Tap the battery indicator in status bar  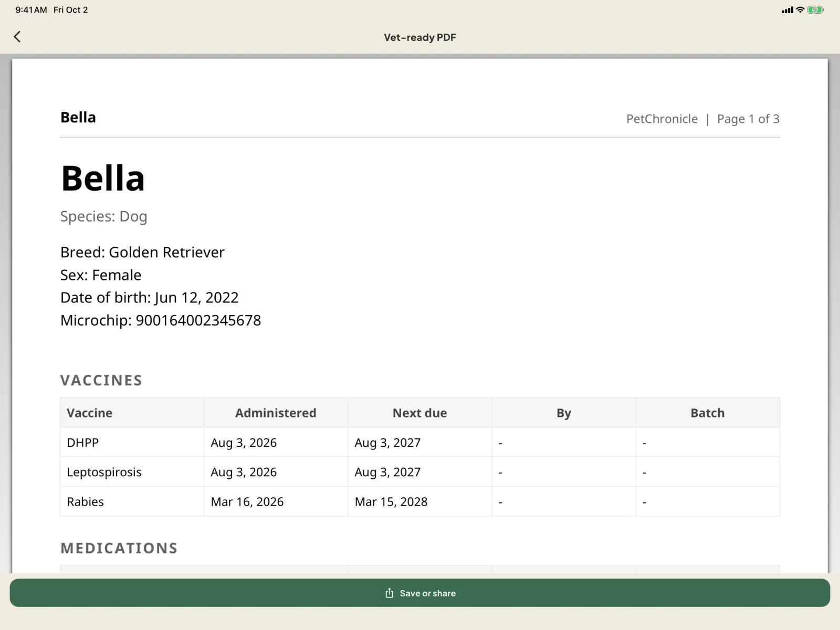click(815, 10)
